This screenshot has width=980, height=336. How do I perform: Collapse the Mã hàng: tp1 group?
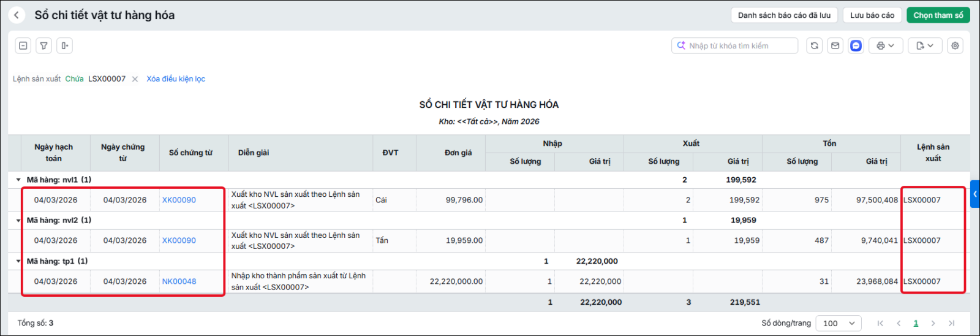18,261
